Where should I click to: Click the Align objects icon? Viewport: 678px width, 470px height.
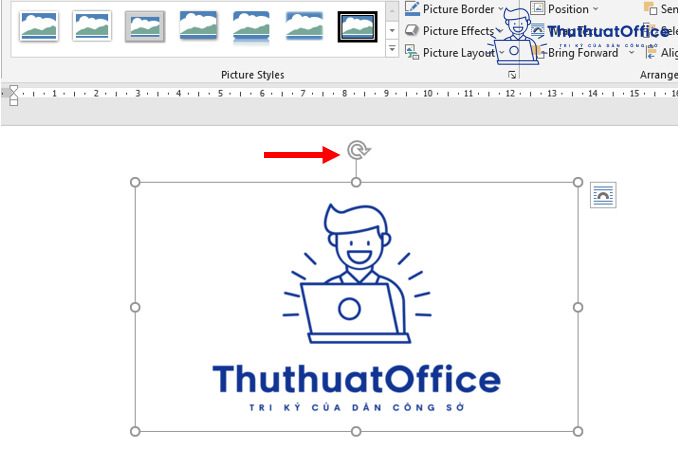[x=651, y=53]
